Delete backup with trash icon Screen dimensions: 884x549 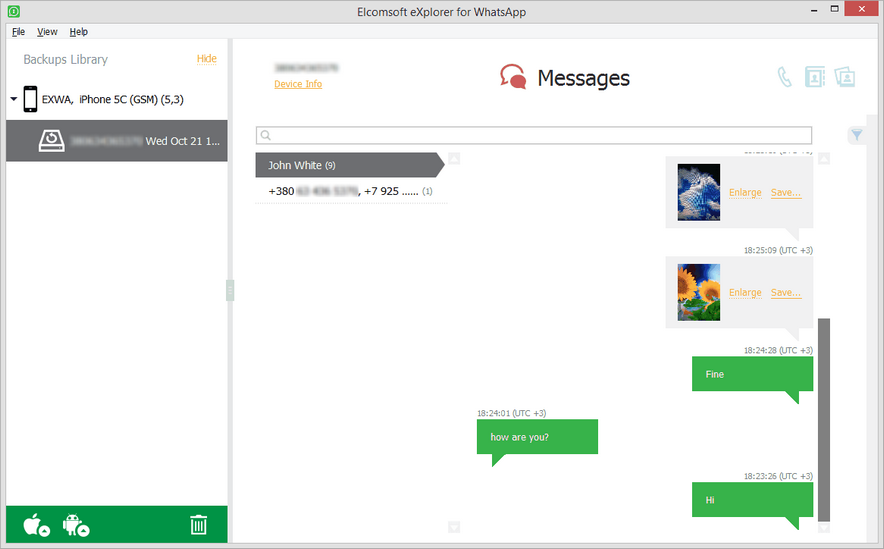[198, 525]
